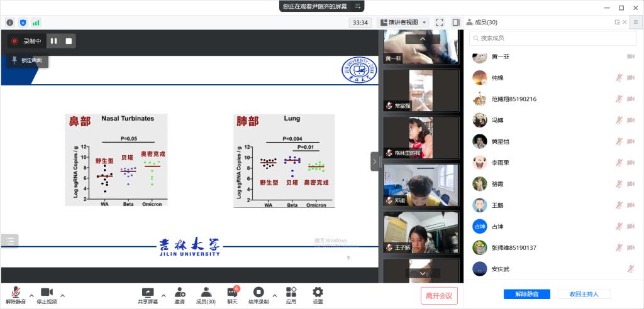Open the menu on the screen-viewing banner

(357, 6)
